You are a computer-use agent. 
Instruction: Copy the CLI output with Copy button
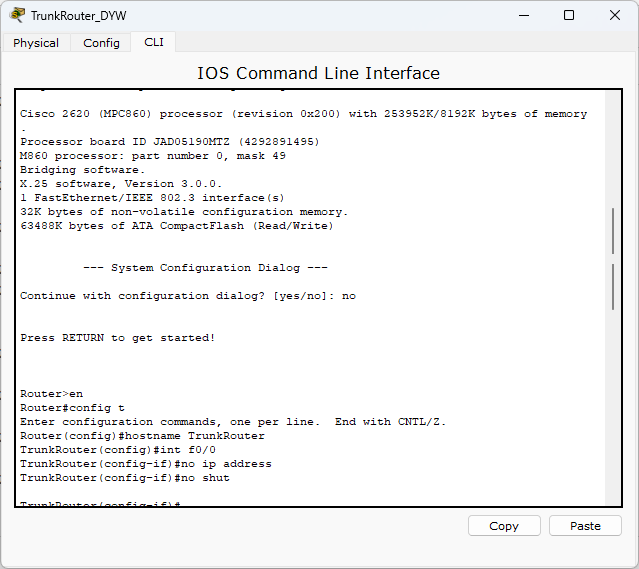504,526
